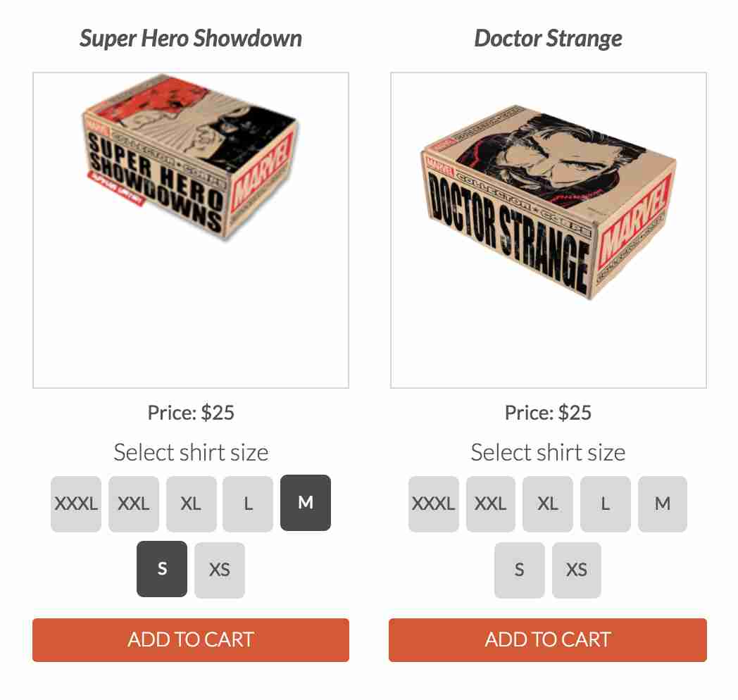Select XXXL size for Super Hero Showdown
Screen dimensions: 738x700
pyautogui.click(x=76, y=504)
